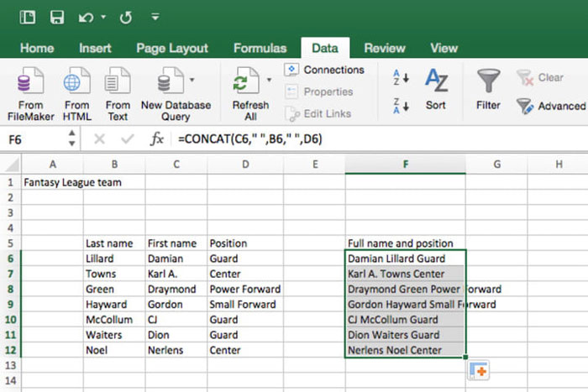Click cell containing 'Dion'
This screenshot has height=392, width=588.
[x=176, y=335]
